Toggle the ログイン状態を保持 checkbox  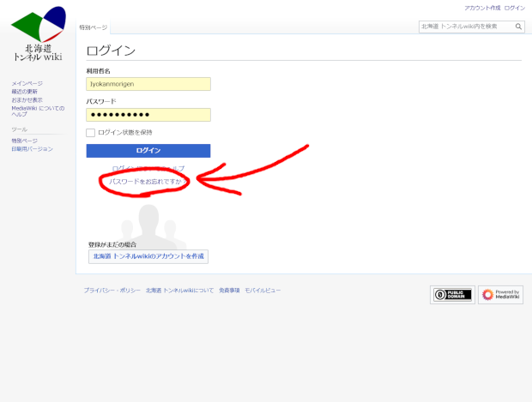click(x=91, y=133)
